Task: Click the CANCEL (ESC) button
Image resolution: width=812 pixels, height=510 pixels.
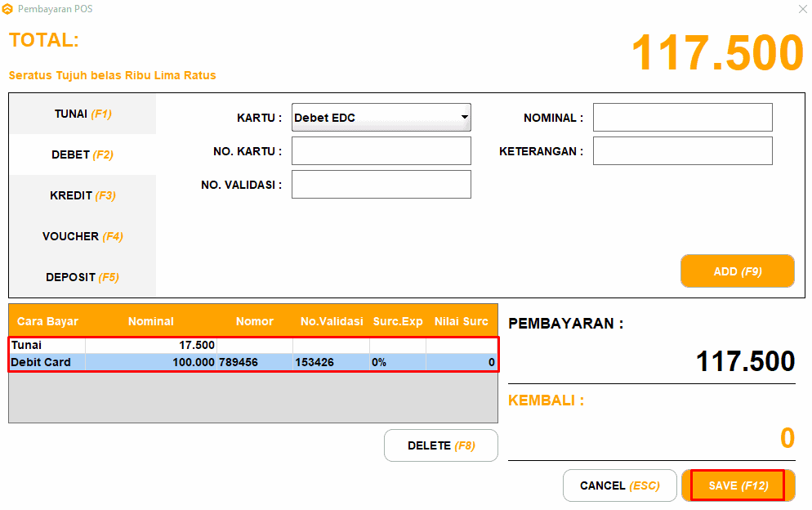Action: (x=620, y=485)
